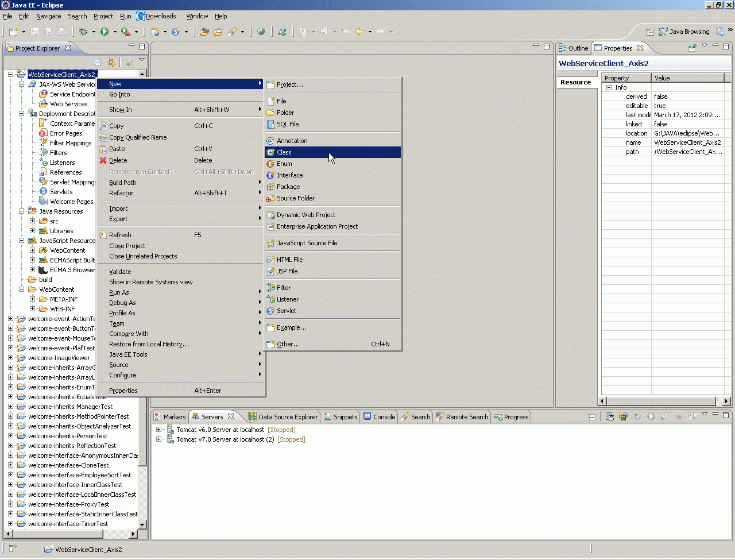
Task: Select the Resource properties tab
Action: point(575,82)
